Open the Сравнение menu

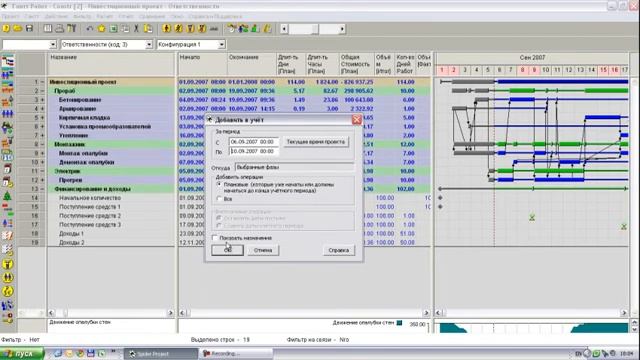[152, 16]
